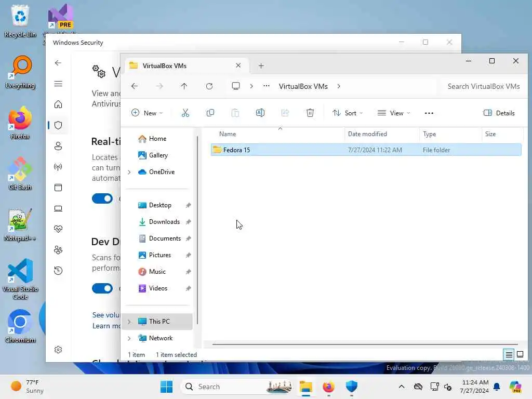Viewport: 532px width, 399px height.
Task: Open Pictures in navigation pane
Action: point(160,255)
